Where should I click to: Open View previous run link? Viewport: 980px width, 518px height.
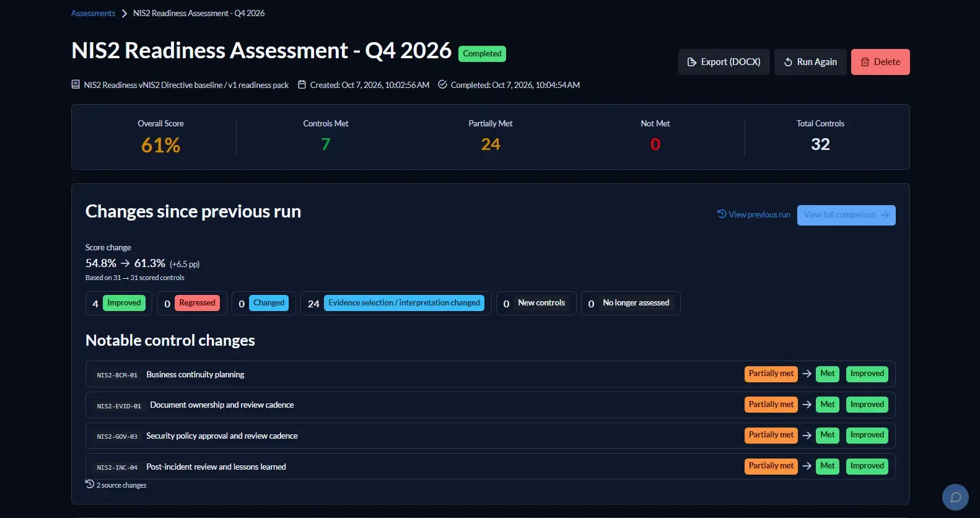click(x=754, y=214)
